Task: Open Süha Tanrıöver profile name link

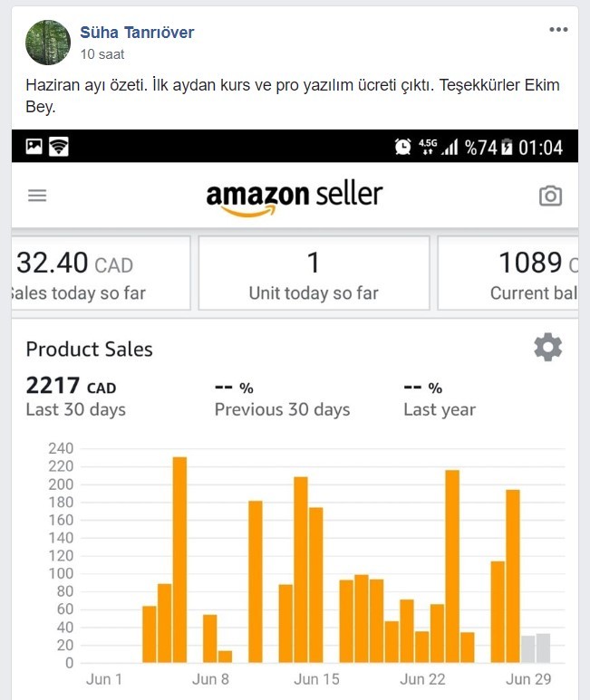Action: pos(137,32)
